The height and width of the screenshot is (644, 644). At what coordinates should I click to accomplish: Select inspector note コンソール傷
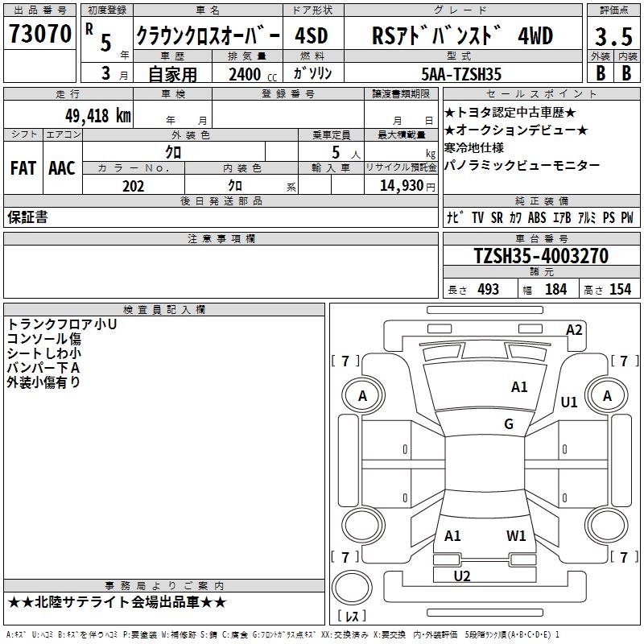point(44,339)
